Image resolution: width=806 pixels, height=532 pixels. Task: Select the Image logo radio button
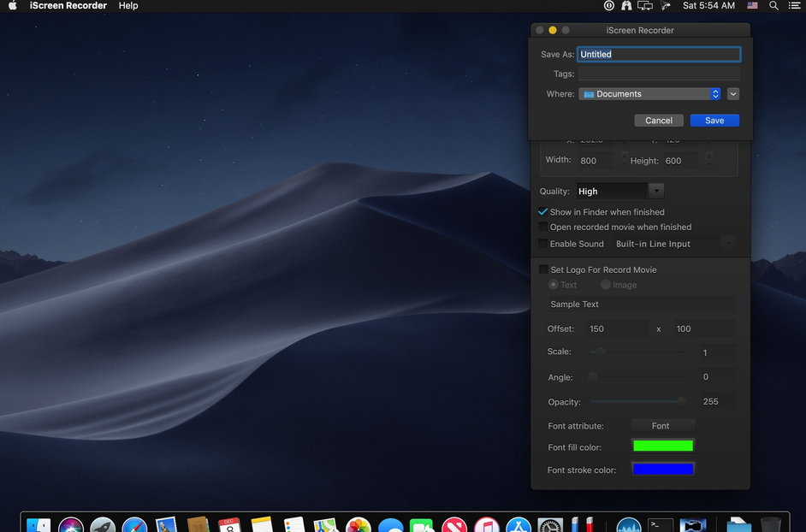point(606,284)
